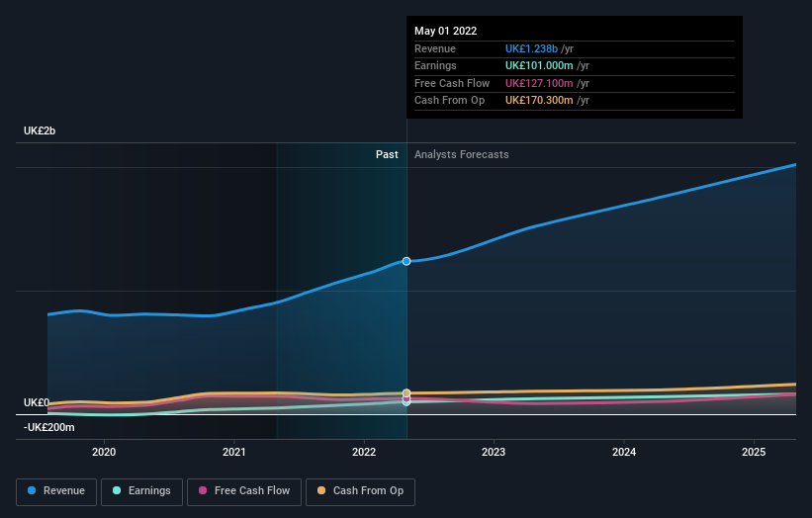Image resolution: width=812 pixels, height=518 pixels.
Task: Click the UK£101.000m earnings value
Action: [539, 65]
